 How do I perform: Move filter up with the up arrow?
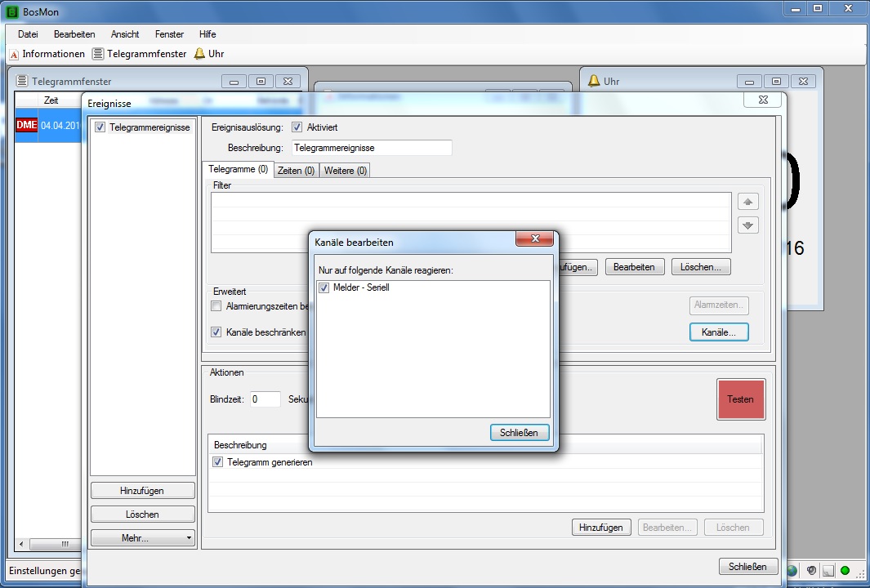click(747, 202)
